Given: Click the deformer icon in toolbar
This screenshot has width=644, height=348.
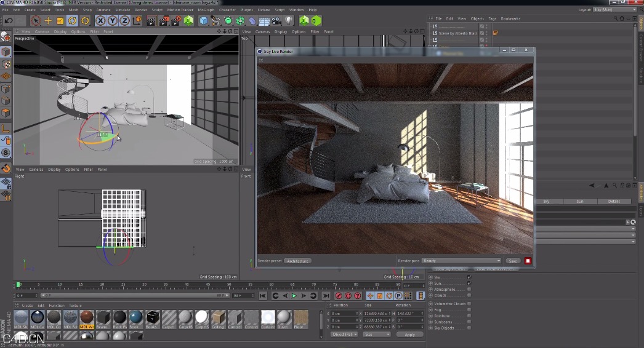Looking at the screenshot, I should (x=252, y=20).
